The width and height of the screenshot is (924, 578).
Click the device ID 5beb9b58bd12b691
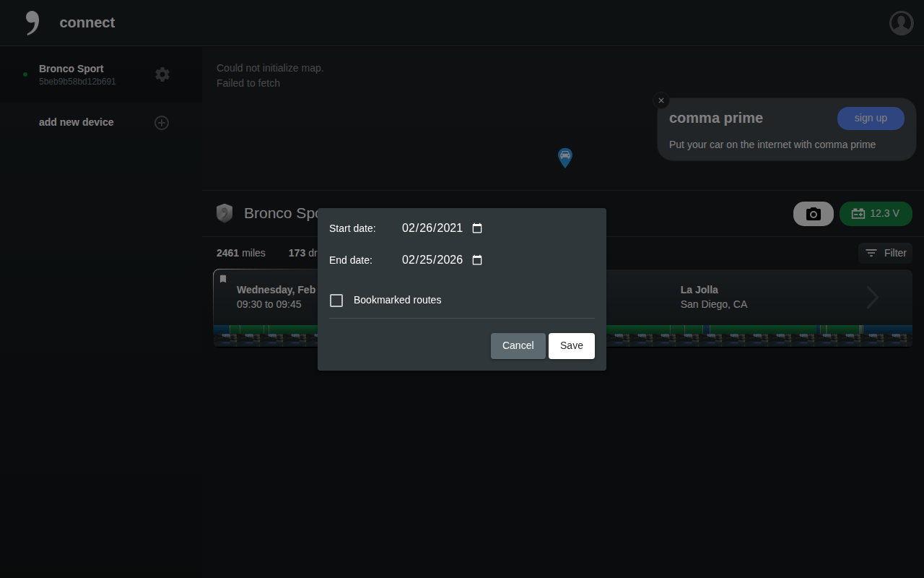click(77, 82)
